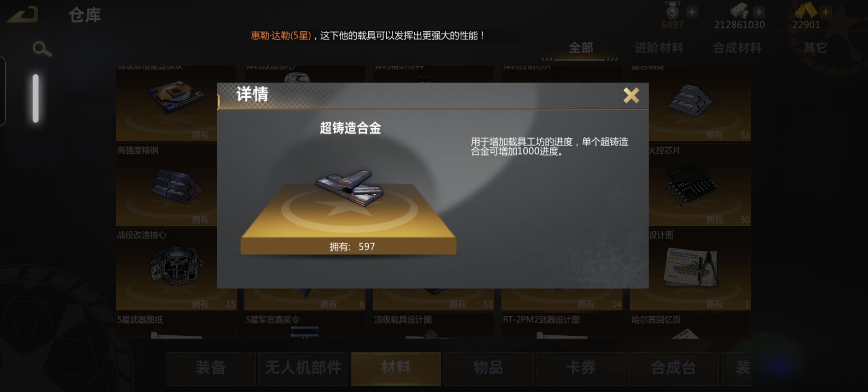Open the 合成台 bottom tab
The height and width of the screenshot is (392, 868).
click(x=673, y=368)
